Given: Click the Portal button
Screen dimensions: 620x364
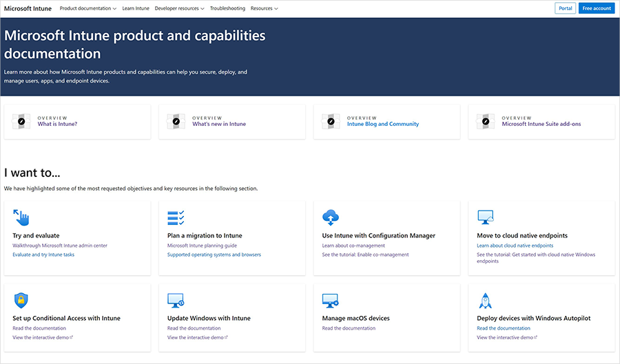Looking at the screenshot, I should click(565, 8).
